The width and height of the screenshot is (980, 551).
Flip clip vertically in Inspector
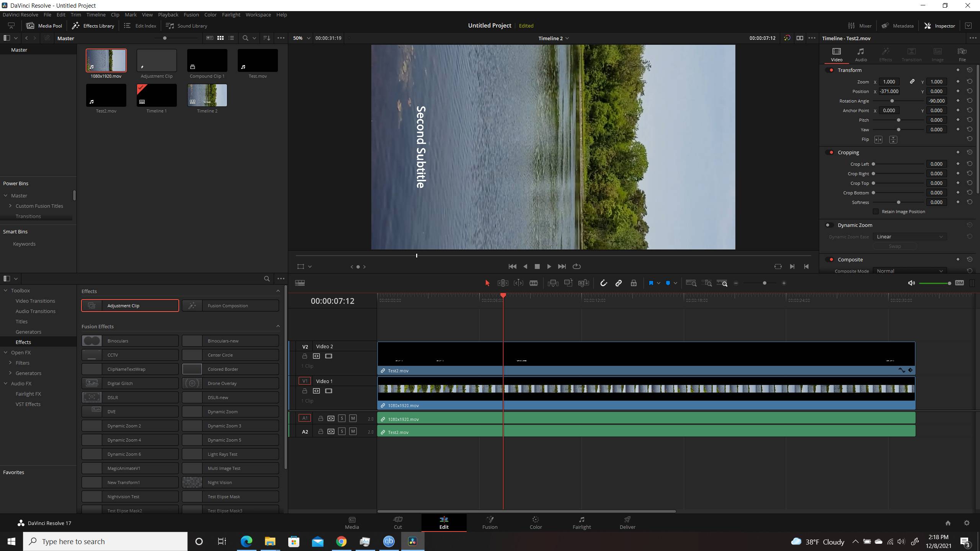pyautogui.click(x=893, y=140)
